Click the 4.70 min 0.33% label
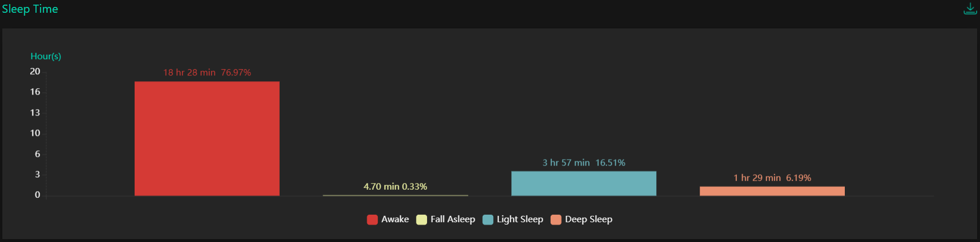 click(395, 186)
